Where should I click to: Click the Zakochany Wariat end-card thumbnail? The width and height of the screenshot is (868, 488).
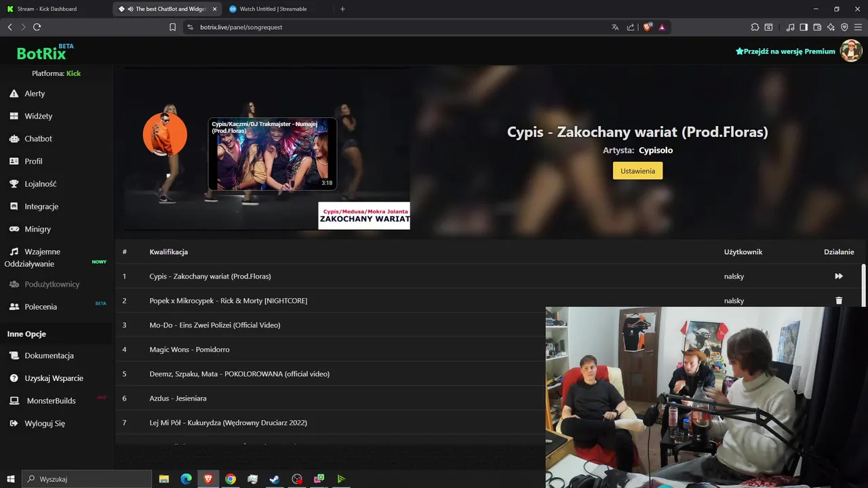tap(364, 216)
